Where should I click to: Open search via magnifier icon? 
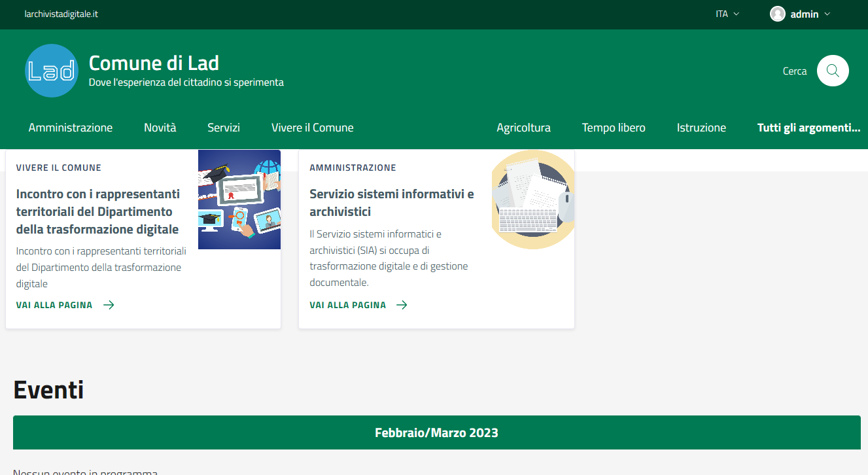(x=833, y=71)
